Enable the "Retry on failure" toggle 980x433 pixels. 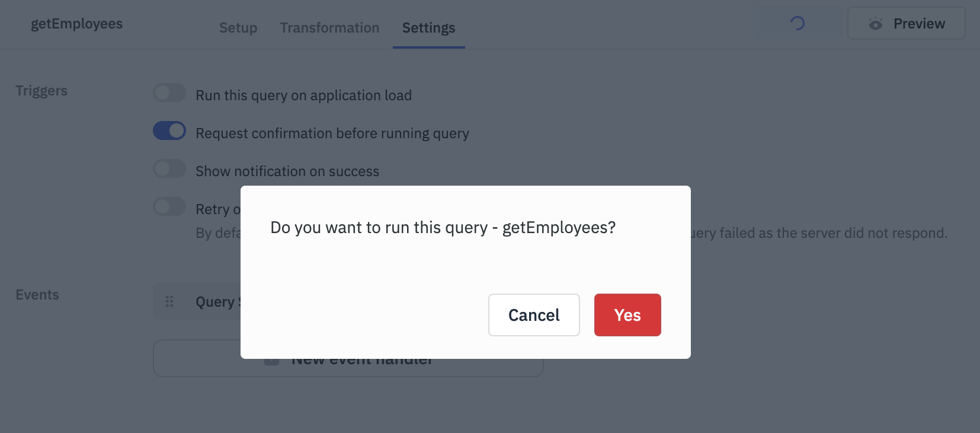169,206
